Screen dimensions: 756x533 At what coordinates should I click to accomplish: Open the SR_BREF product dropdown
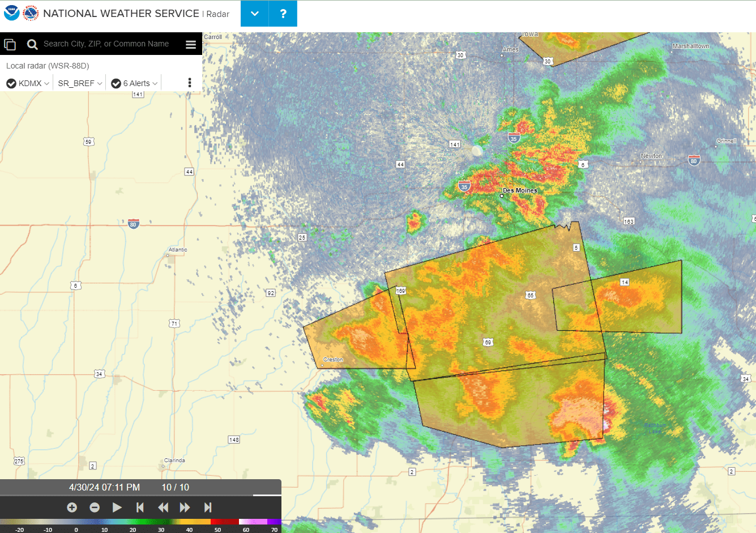click(80, 83)
